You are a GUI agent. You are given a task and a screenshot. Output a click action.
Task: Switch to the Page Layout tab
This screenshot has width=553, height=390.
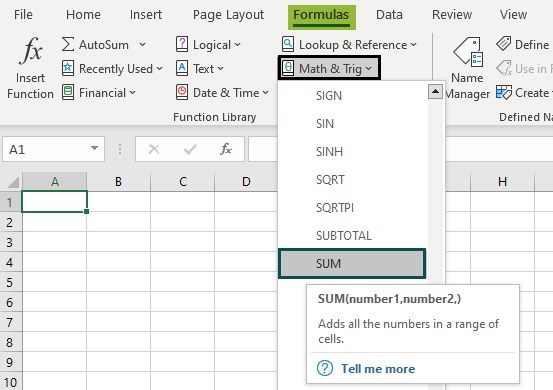[228, 15]
